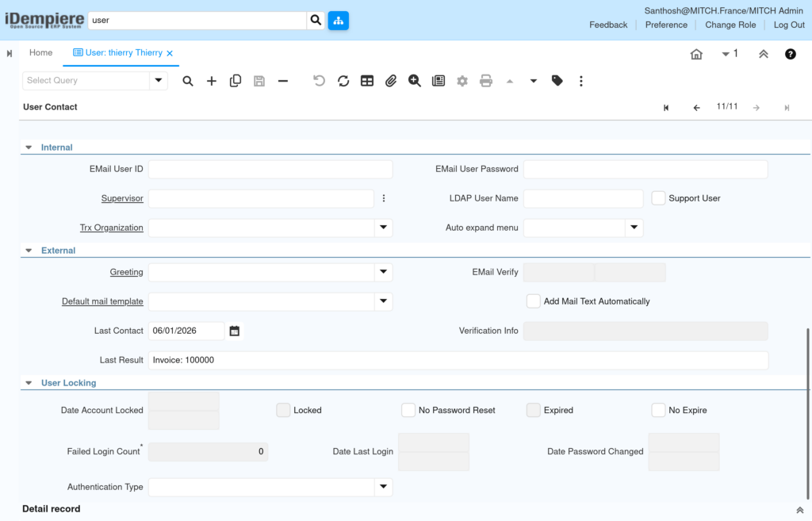The width and height of the screenshot is (812, 521).
Task: Open more options vertical ellipsis in toolbar
Action: coord(581,81)
